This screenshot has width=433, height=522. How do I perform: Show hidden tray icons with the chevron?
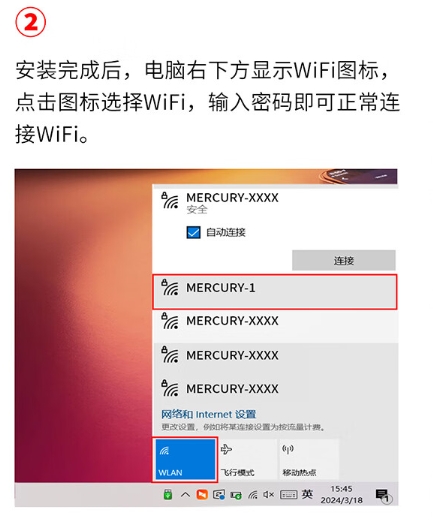point(185,495)
